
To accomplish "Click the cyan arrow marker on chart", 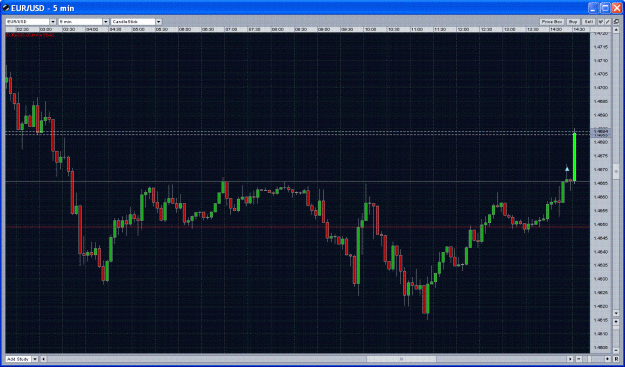I will pos(567,169).
